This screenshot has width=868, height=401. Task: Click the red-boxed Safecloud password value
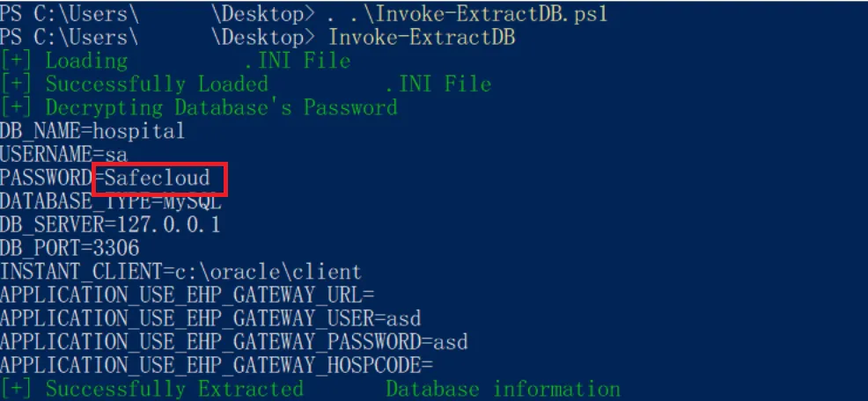[x=158, y=179]
